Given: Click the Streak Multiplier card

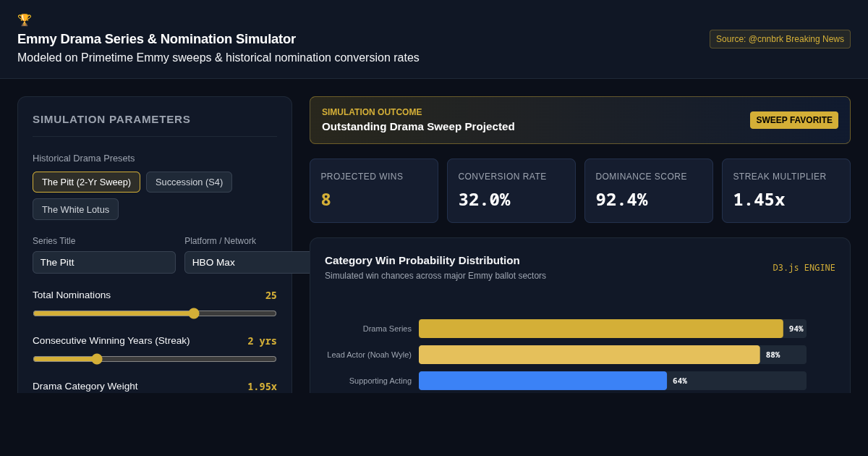Looking at the screenshot, I should click(x=786, y=191).
